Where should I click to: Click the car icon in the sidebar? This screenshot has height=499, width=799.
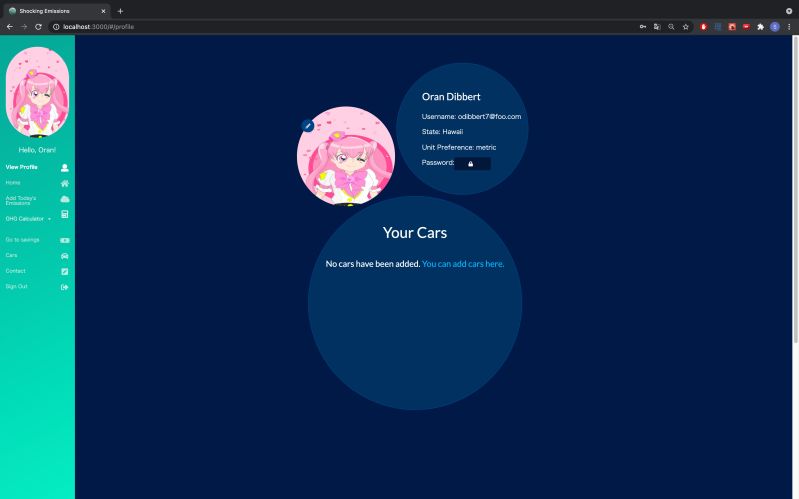[65, 256]
